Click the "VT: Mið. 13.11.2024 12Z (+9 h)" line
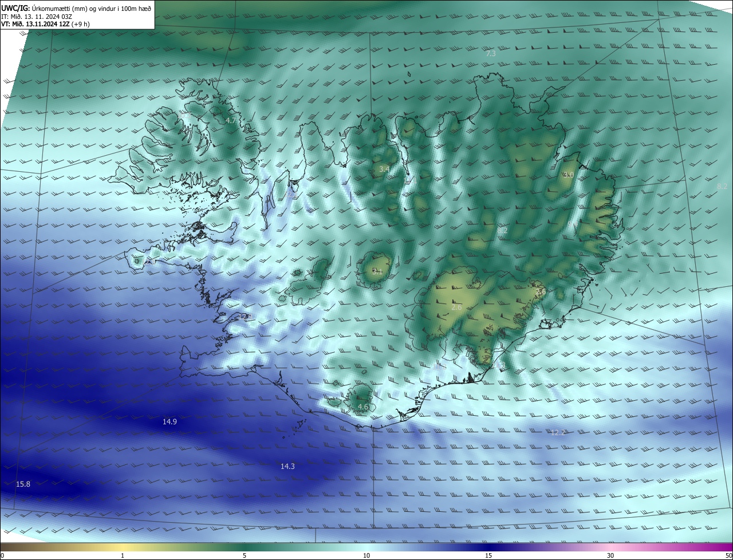 click(45, 24)
